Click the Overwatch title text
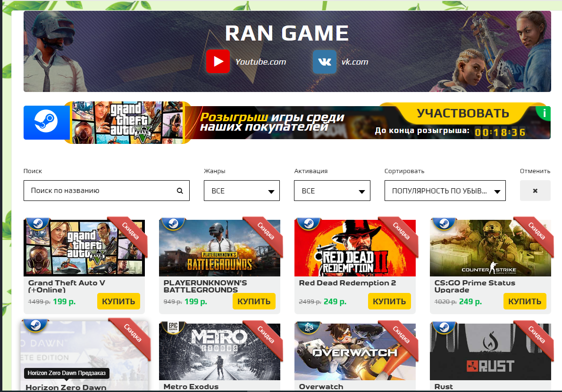562x392 pixels. coord(321,387)
